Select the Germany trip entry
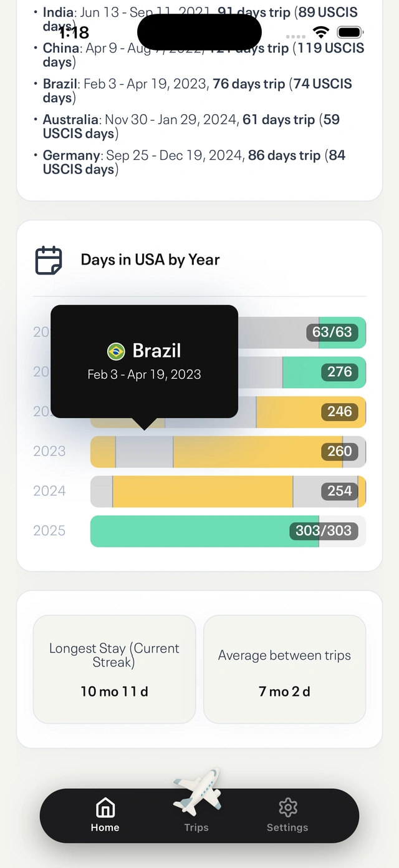Viewport: 399px width, 868px height. click(x=187, y=162)
